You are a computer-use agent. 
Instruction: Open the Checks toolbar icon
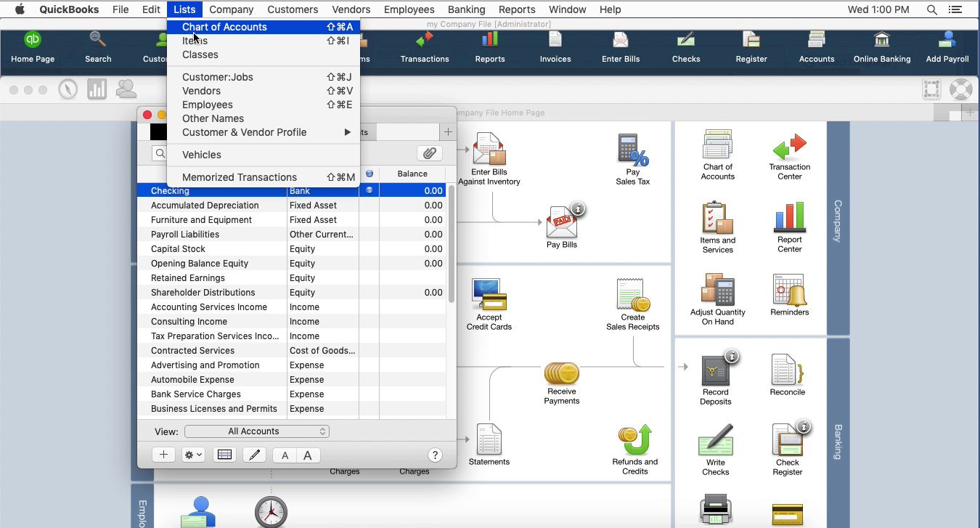click(686, 47)
